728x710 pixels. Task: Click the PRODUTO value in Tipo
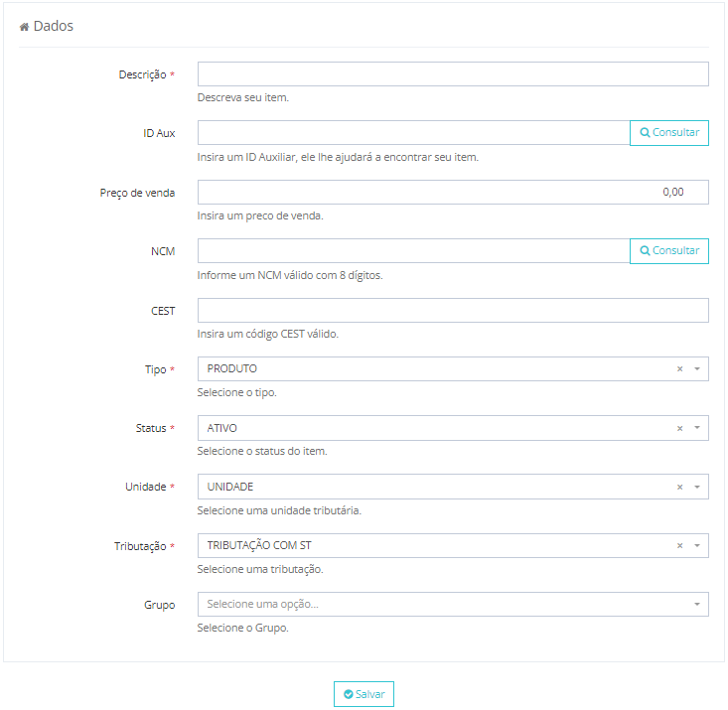pos(232,369)
